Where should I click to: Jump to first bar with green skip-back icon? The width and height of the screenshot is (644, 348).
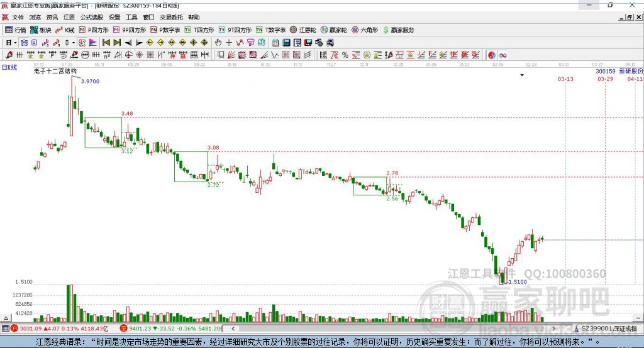pyautogui.click(x=106, y=43)
